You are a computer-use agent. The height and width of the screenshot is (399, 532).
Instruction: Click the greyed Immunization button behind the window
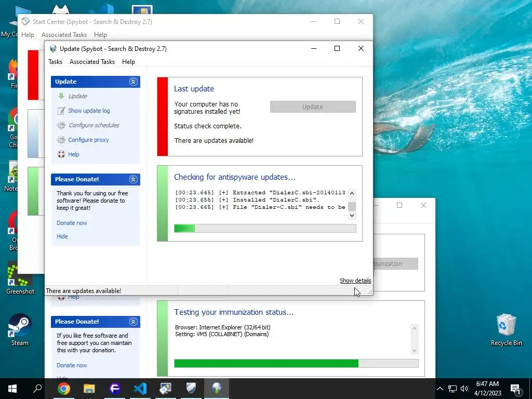pos(395,263)
